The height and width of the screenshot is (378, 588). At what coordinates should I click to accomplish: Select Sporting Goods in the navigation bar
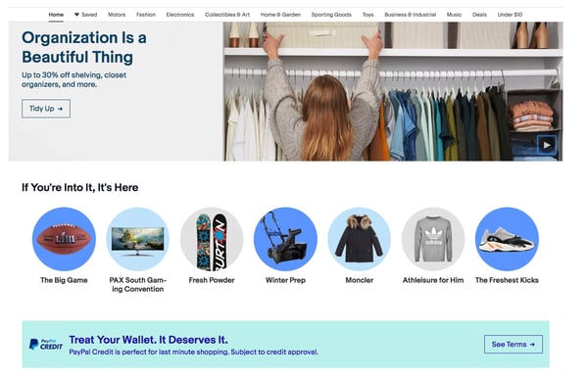coord(331,15)
